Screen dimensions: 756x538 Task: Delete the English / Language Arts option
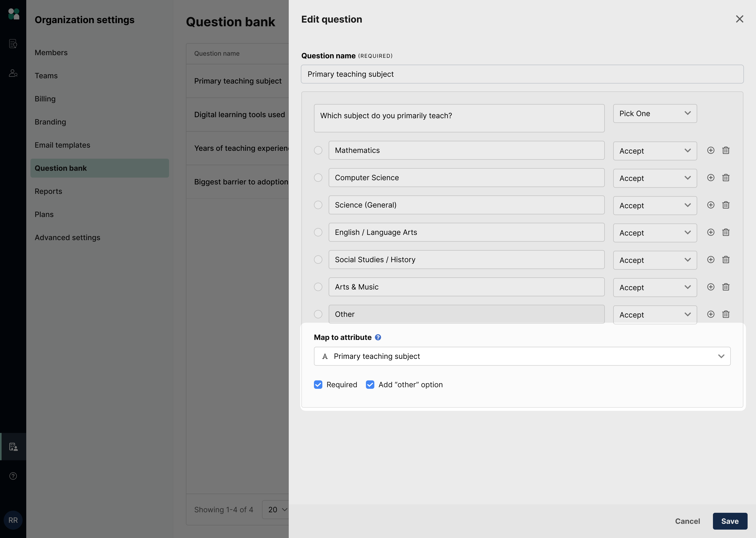click(726, 232)
